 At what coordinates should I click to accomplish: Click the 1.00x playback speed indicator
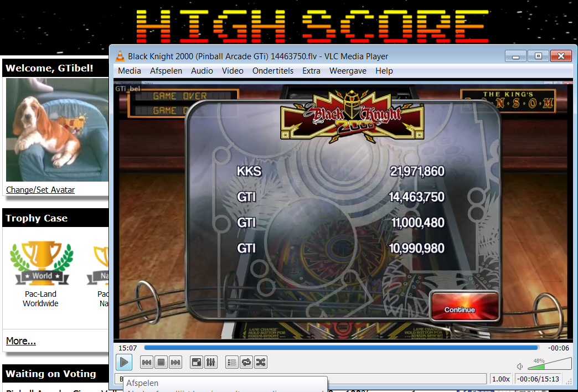click(501, 379)
